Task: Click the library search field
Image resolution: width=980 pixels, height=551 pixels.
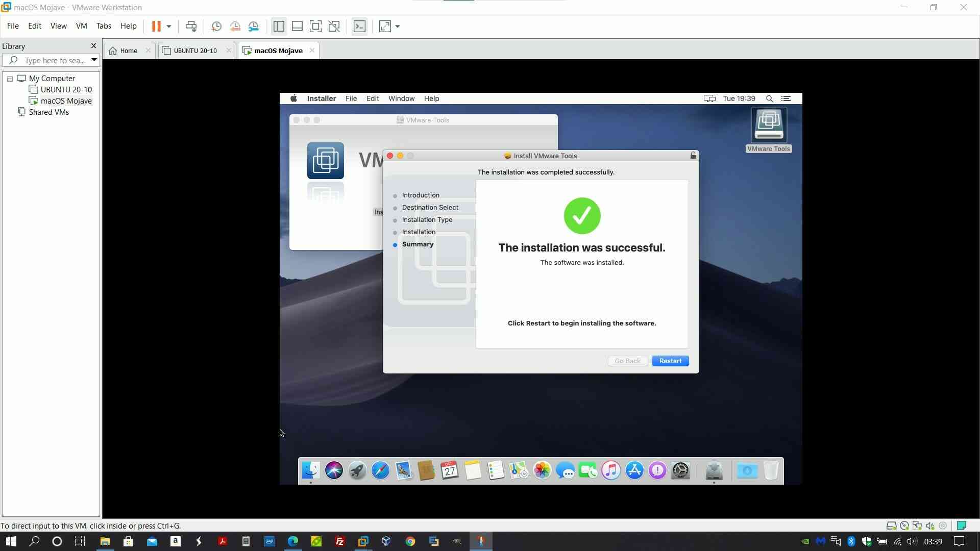Action: [x=51, y=60]
